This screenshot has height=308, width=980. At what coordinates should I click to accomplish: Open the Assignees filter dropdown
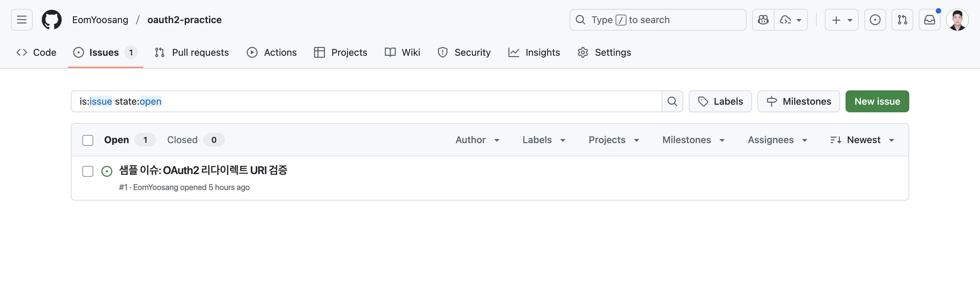click(777, 140)
